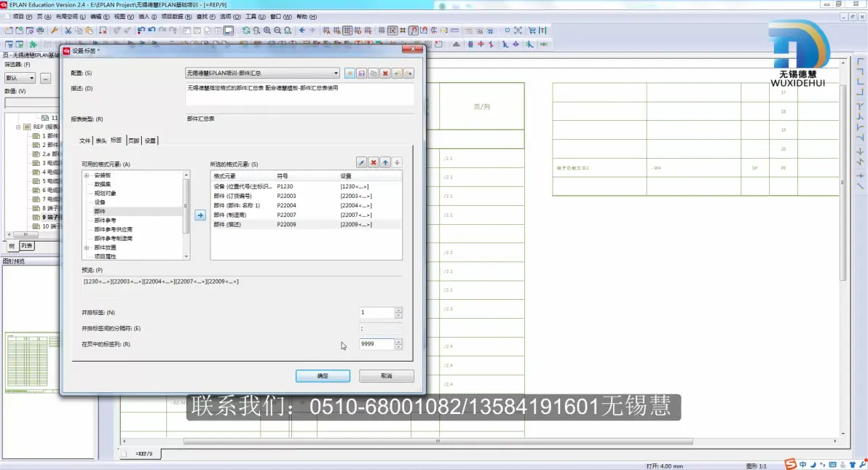The image size is (868, 470).
Task: Select the 设备 row with symbol P1230
Action: click(x=306, y=186)
